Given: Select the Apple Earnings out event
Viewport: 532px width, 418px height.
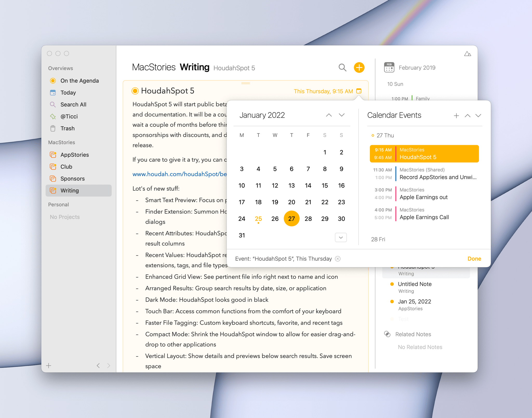Looking at the screenshot, I should (424, 194).
